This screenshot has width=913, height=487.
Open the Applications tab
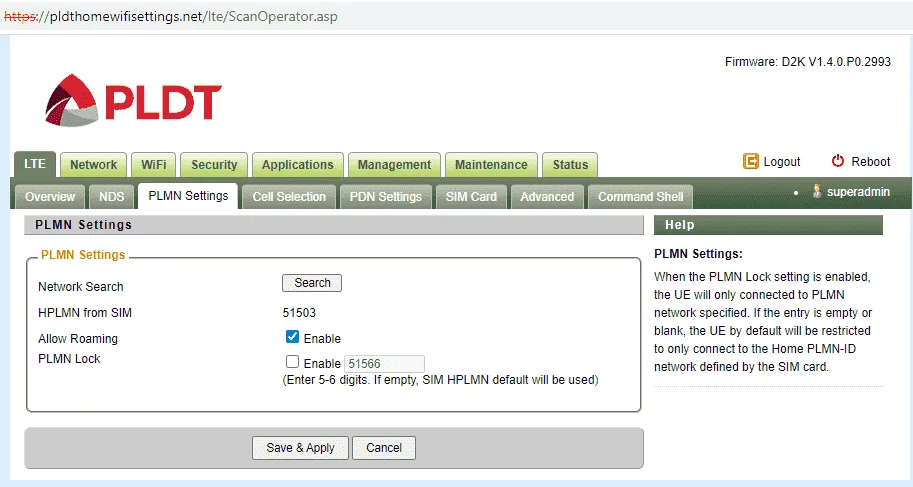pyautogui.click(x=298, y=165)
